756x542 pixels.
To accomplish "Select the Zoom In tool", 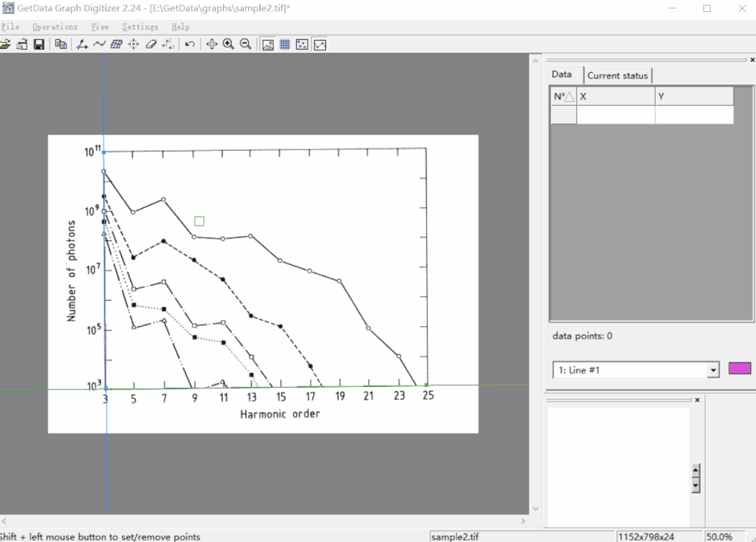I will [x=228, y=43].
